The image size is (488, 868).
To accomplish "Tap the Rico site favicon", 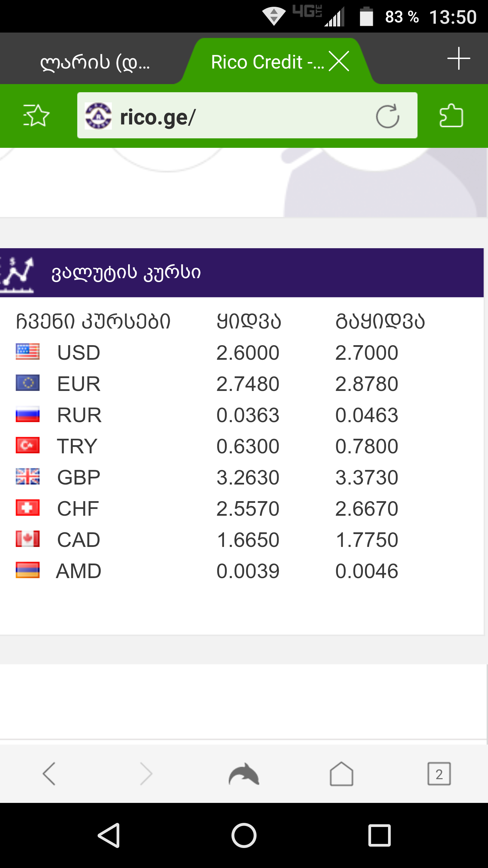I will pyautogui.click(x=98, y=116).
